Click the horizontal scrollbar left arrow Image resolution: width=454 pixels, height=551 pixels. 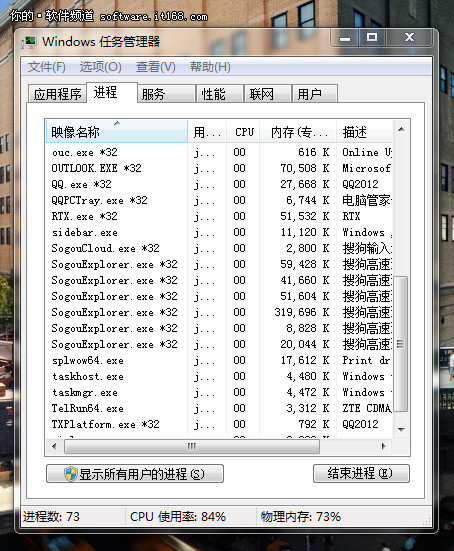[54, 446]
